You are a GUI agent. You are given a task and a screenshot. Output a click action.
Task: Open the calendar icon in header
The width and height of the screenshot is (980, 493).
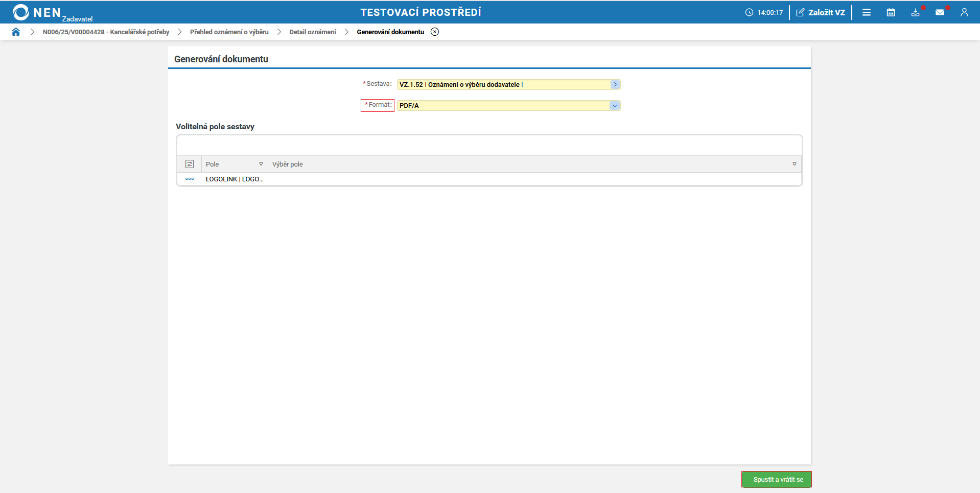point(891,12)
